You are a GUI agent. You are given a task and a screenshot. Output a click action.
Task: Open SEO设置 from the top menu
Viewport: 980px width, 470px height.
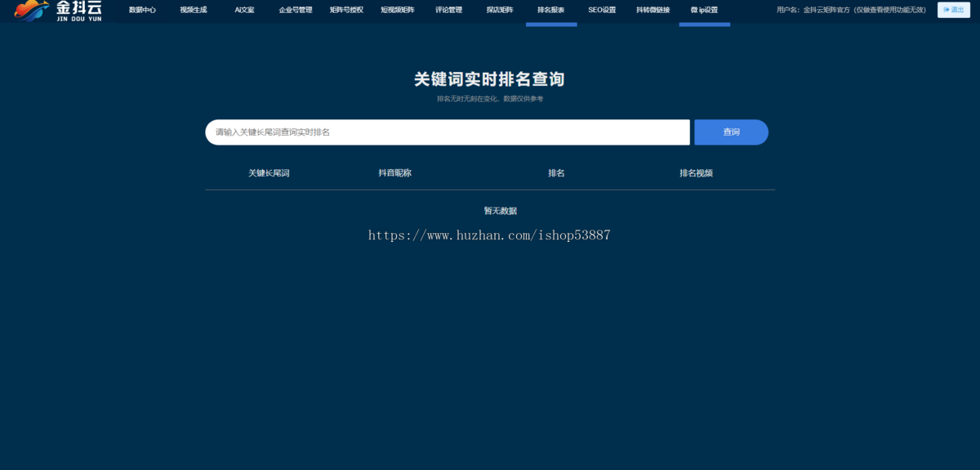point(602,10)
